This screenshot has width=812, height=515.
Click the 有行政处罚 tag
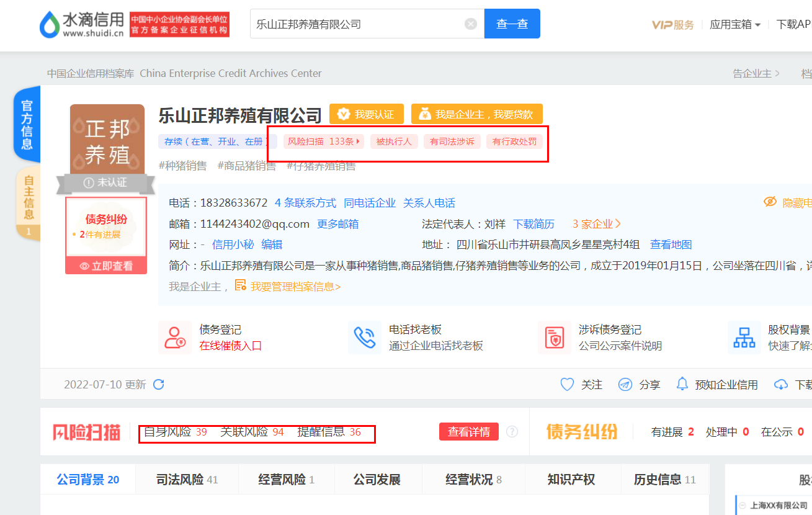[x=514, y=141]
